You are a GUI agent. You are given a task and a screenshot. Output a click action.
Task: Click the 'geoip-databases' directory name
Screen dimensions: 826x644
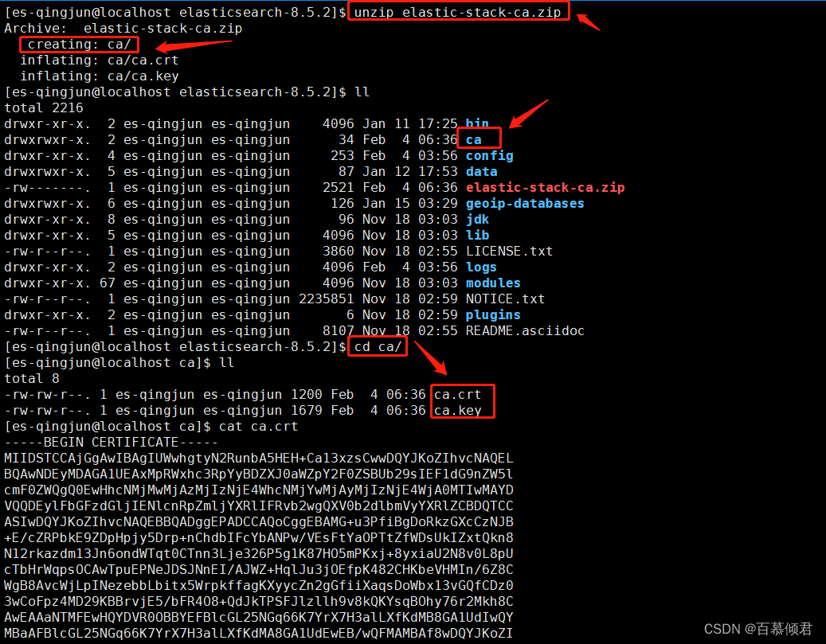coord(525,203)
